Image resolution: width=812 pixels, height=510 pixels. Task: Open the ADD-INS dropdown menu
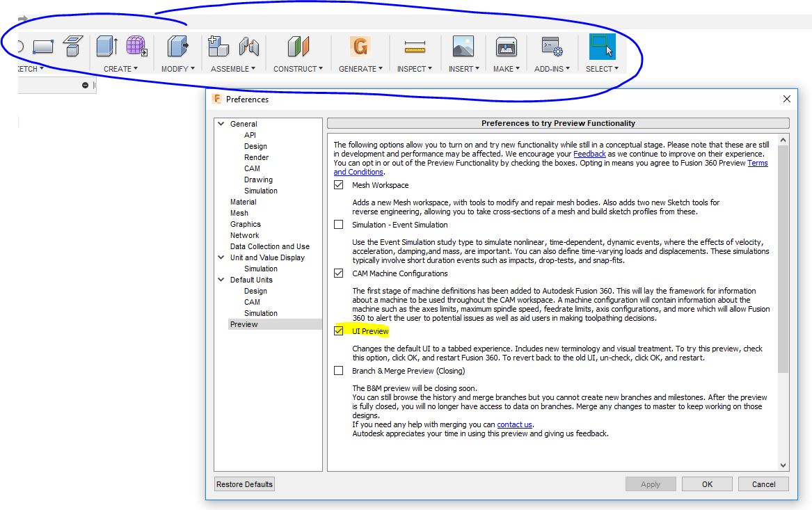click(x=552, y=68)
